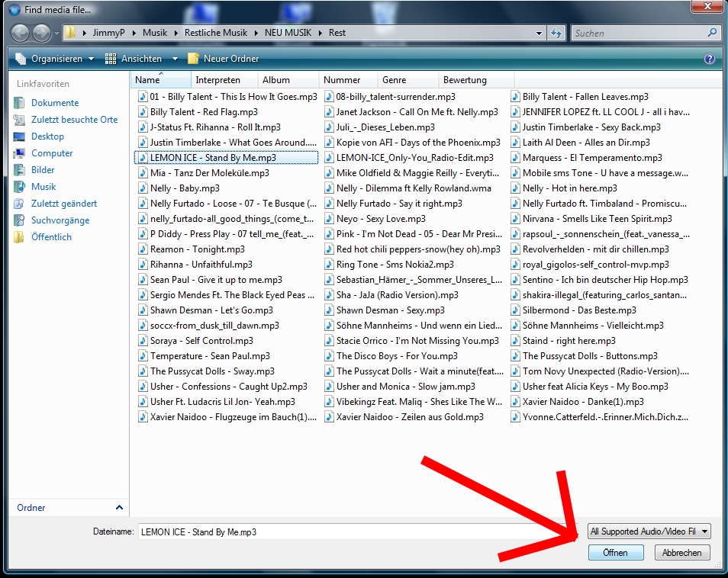The image size is (728, 578).
Task: Sort files by the Name column header
Action: point(161,80)
